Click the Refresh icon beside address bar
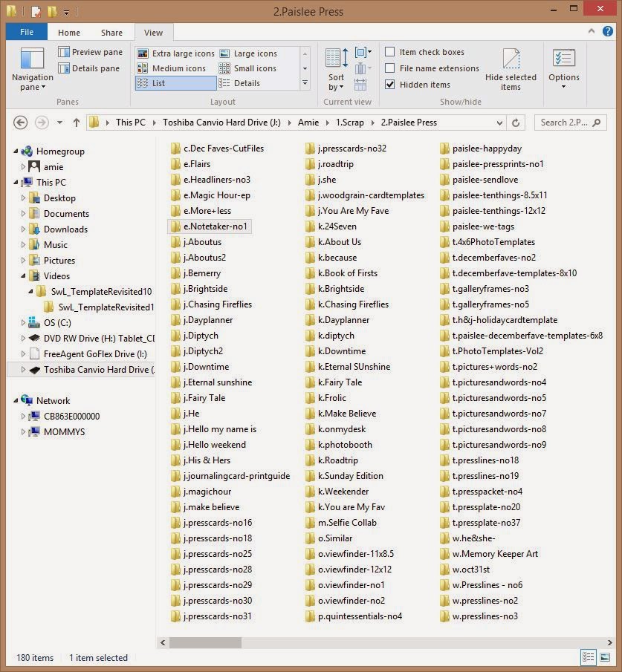Viewport: 622px width, 672px height. [516, 123]
